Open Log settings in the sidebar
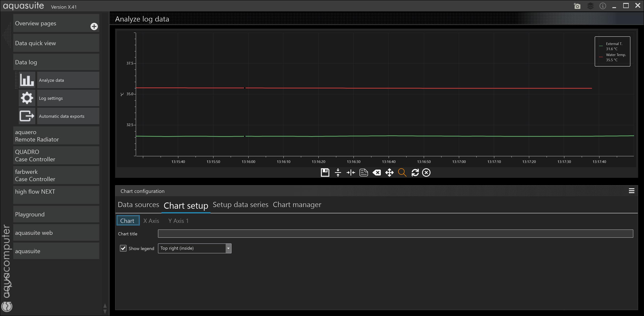The height and width of the screenshot is (316, 644). point(51,98)
